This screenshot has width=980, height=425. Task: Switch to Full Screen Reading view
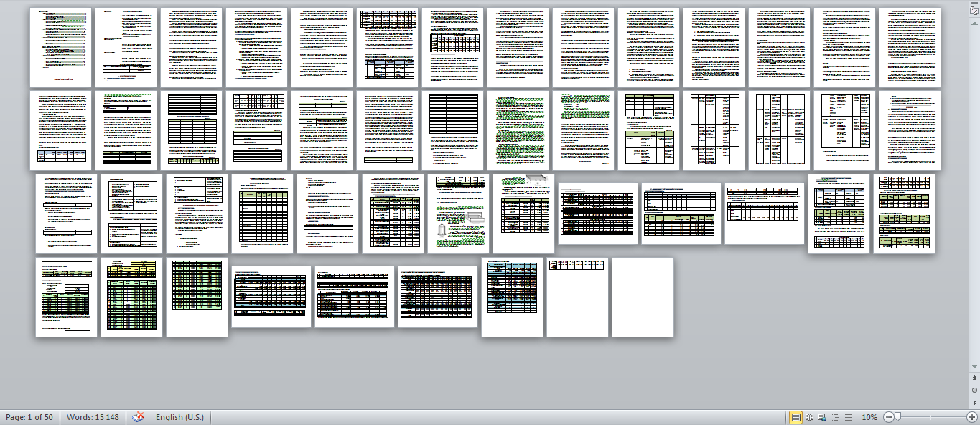(810, 417)
